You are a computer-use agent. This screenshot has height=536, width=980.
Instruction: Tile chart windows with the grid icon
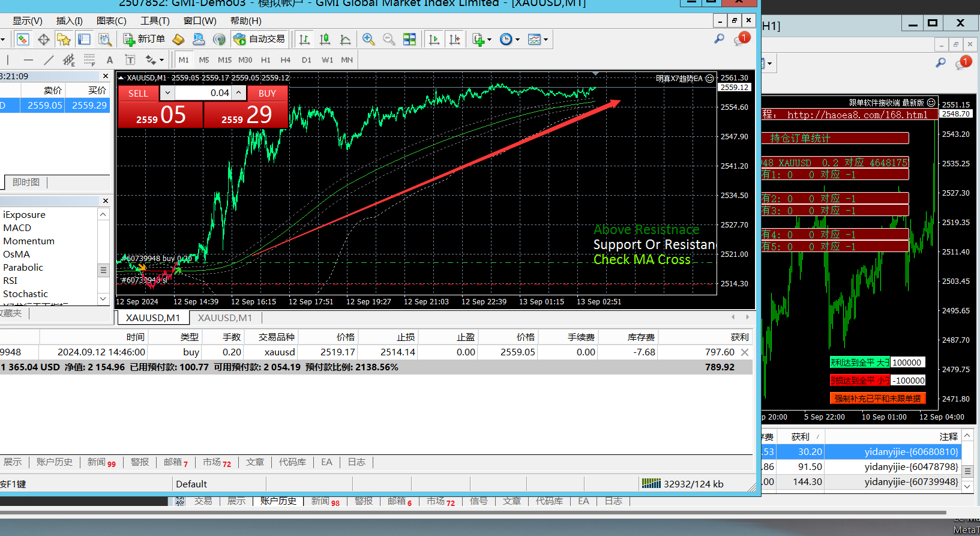[x=409, y=40]
